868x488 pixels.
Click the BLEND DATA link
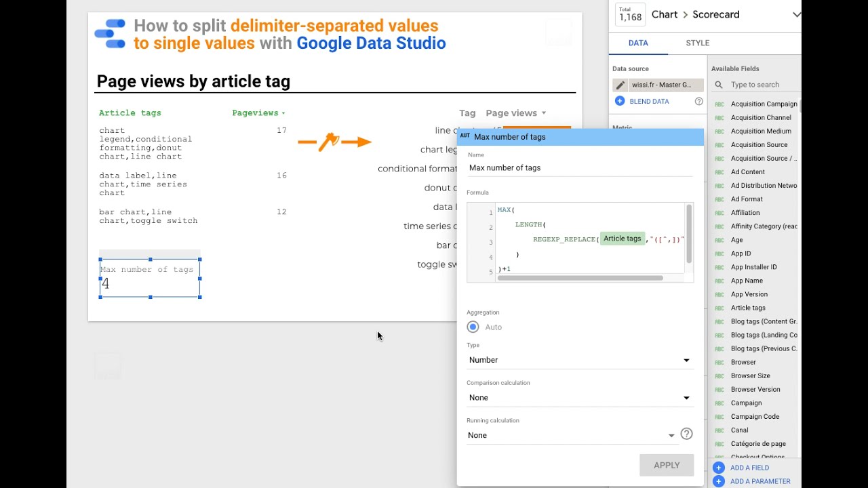pyautogui.click(x=649, y=102)
